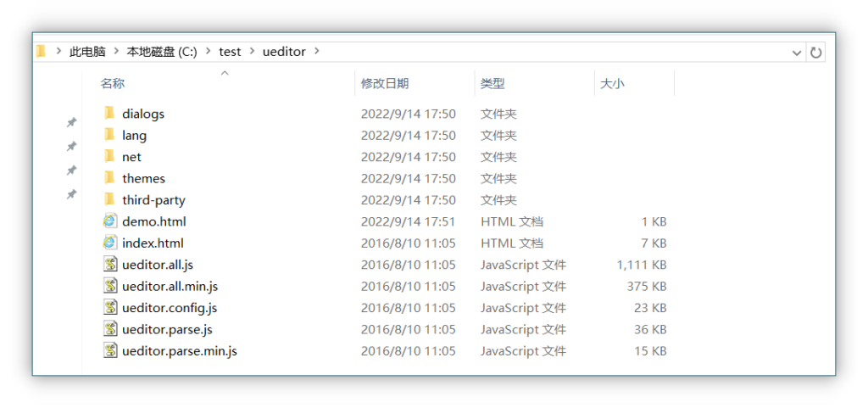Click the 15 KB size value
The image size is (868, 408).
coord(650,351)
